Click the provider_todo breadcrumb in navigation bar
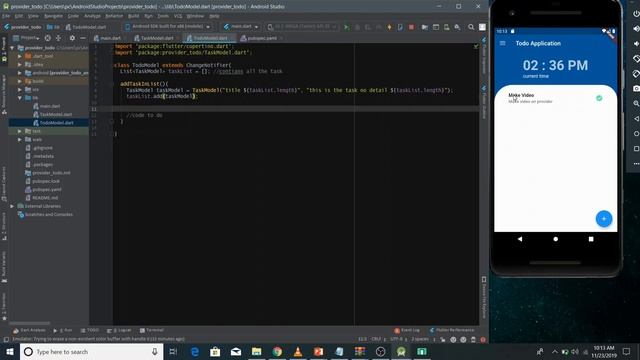 click(x=22, y=27)
